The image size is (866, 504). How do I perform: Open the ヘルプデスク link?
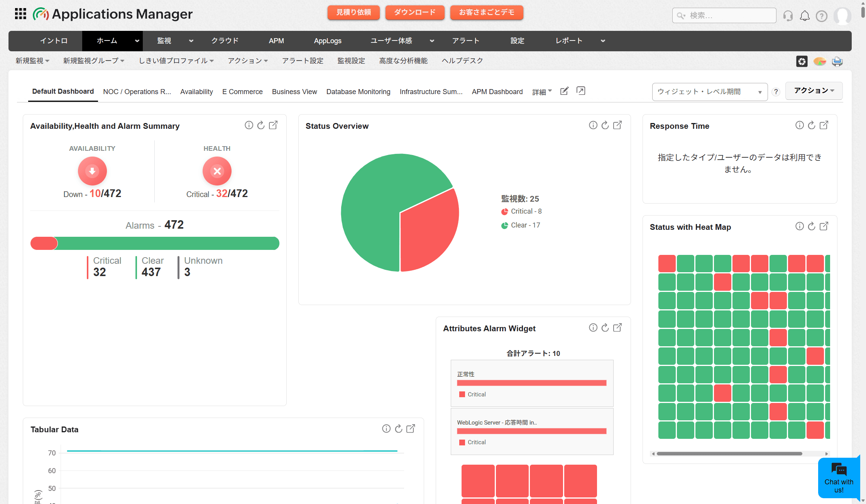coord(462,61)
